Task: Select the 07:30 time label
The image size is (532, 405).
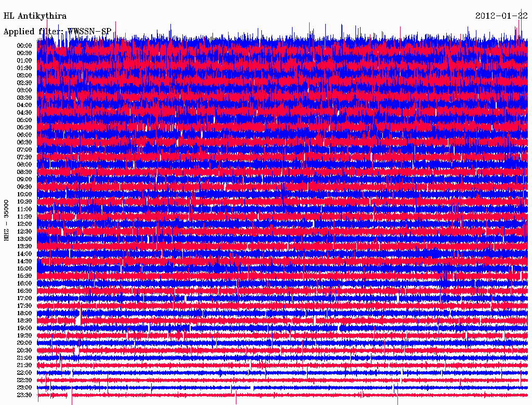Action: (x=24, y=157)
